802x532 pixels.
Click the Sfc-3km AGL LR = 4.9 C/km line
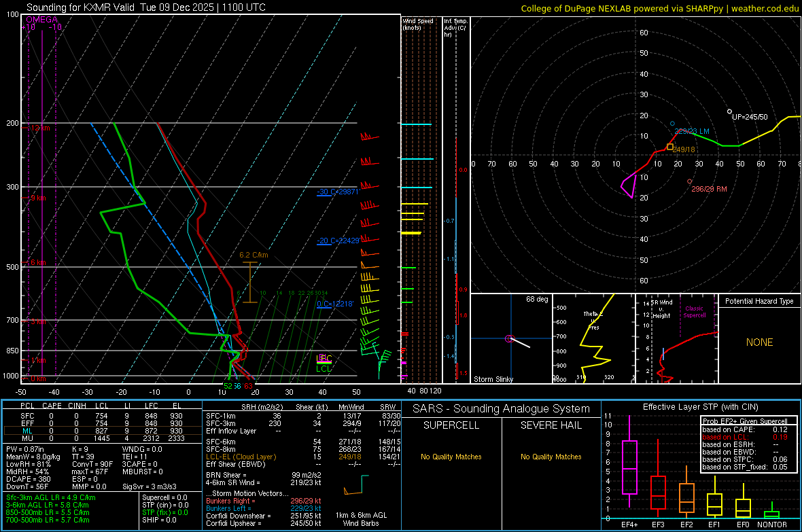coord(51,497)
